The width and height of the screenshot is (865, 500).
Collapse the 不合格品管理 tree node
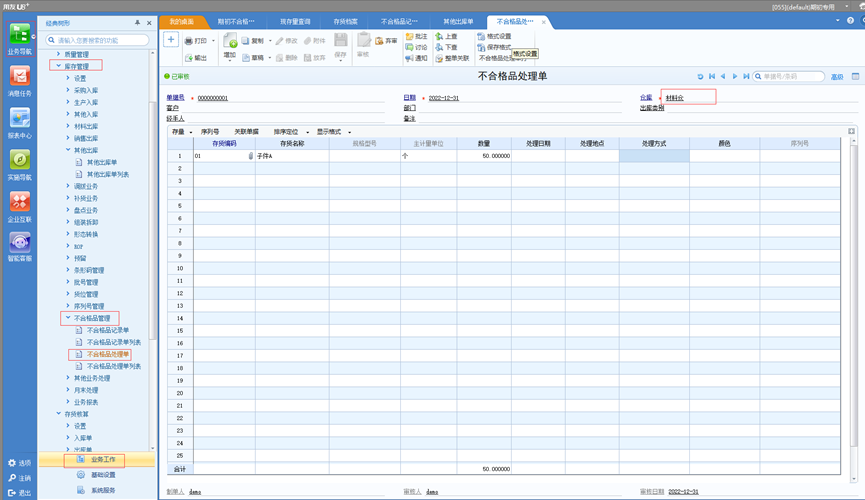point(68,318)
